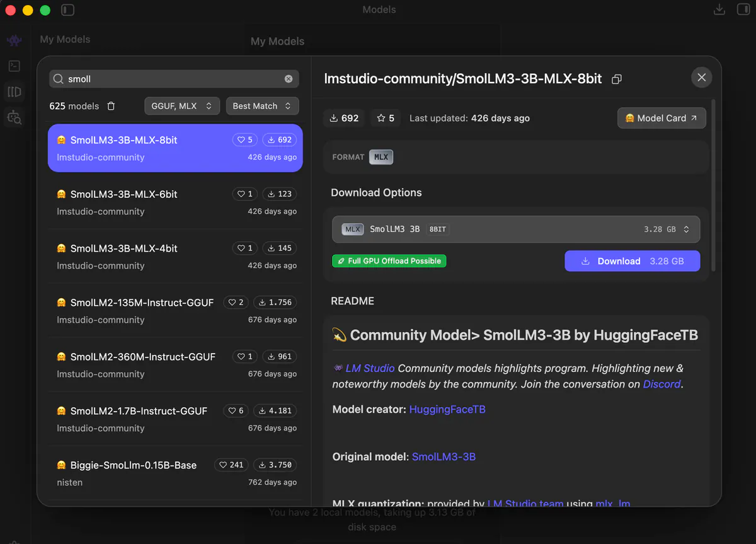The height and width of the screenshot is (544, 756).
Task: Click the 692 downloads badge in the detail header
Action: coord(344,118)
